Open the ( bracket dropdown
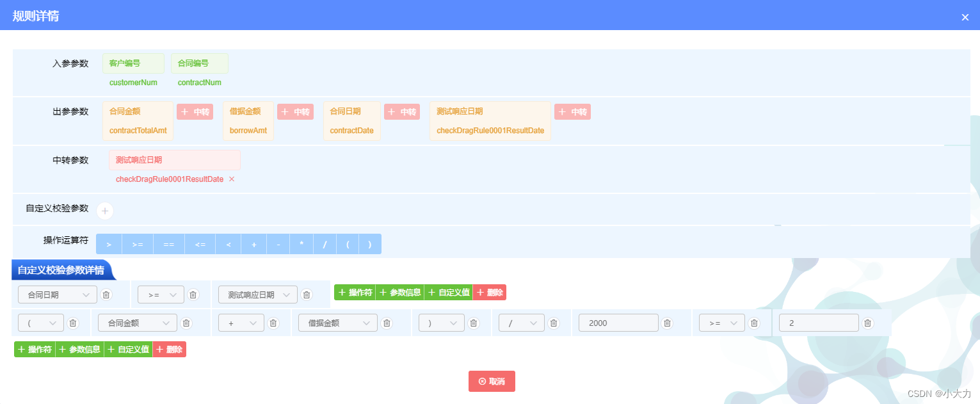 pos(41,323)
